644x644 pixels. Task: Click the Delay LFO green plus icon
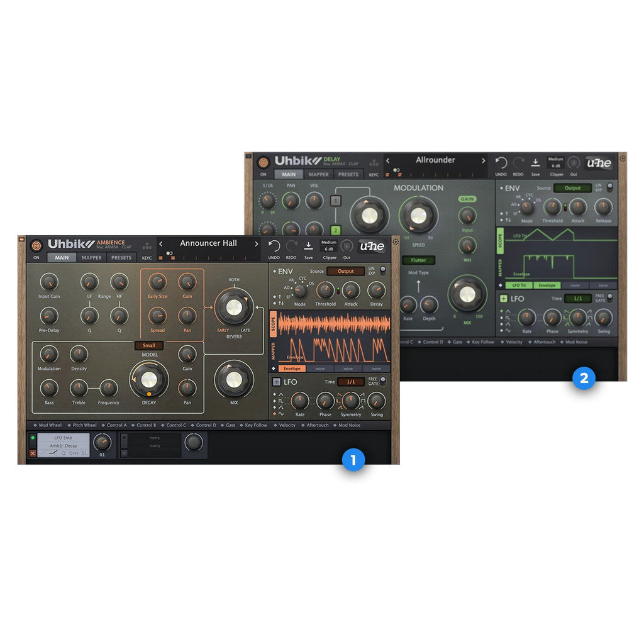(503, 299)
